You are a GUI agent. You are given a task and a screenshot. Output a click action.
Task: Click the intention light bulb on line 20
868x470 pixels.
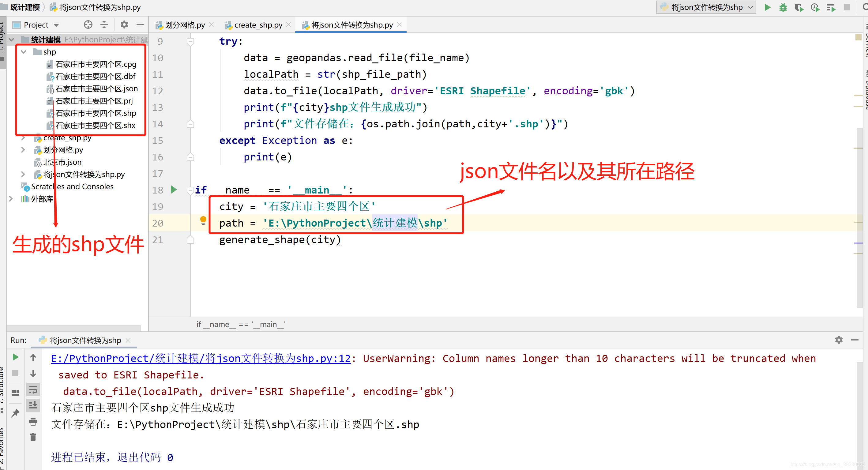(x=203, y=221)
